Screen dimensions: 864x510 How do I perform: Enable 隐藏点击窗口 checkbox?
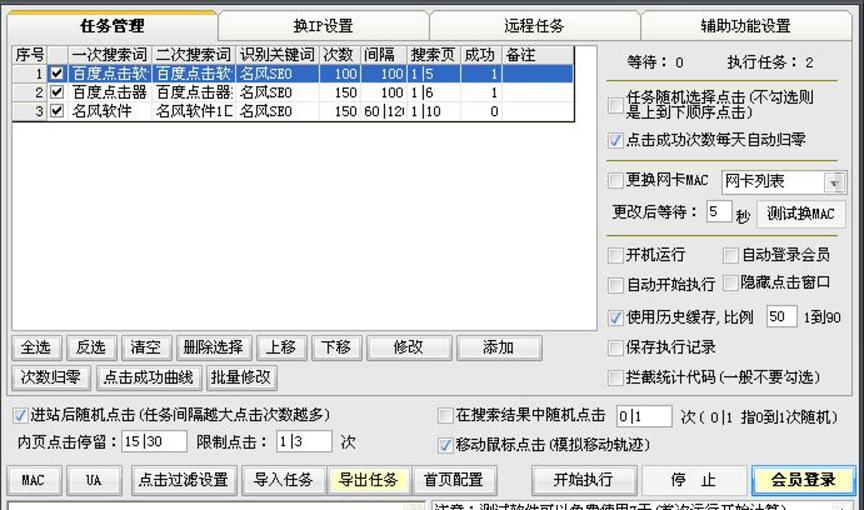pyautogui.click(x=731, y=283)
